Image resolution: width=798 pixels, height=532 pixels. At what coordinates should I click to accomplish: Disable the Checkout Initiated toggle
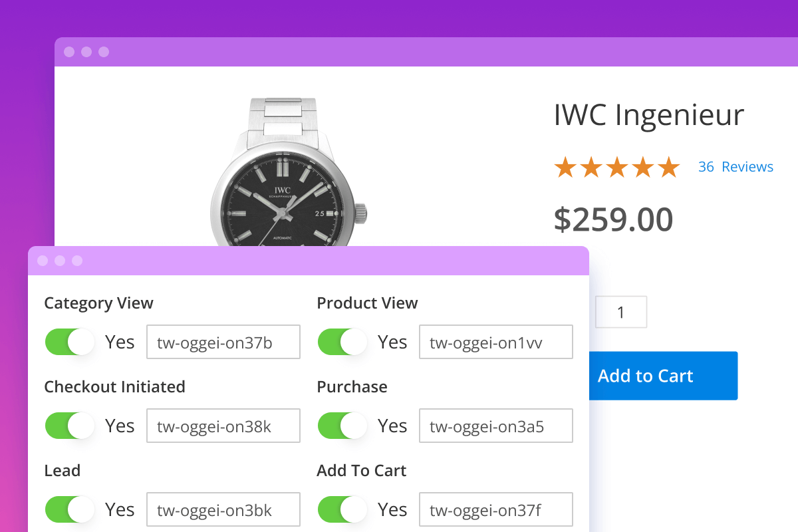pos(69,426)
